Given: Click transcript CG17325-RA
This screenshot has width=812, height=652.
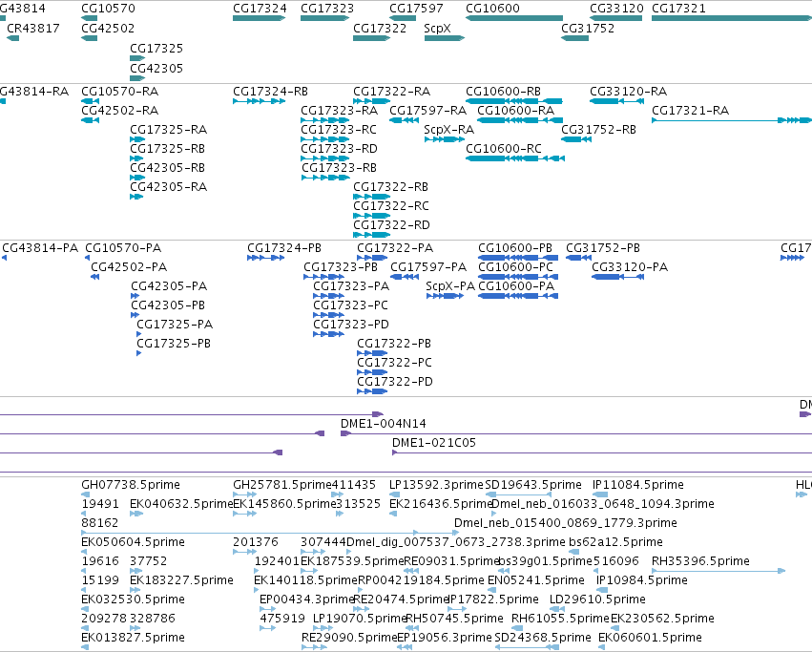Looking at the screenshot, I should [137, 139].
